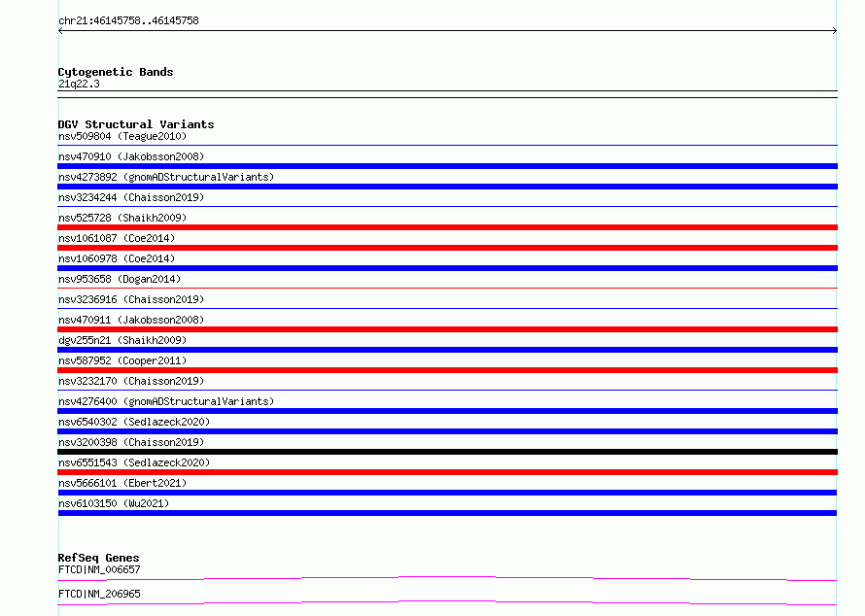Viewport: 865px width, 616px height.
Task: Click the blue bar under dgv255n21
Action: pos(447,350)
